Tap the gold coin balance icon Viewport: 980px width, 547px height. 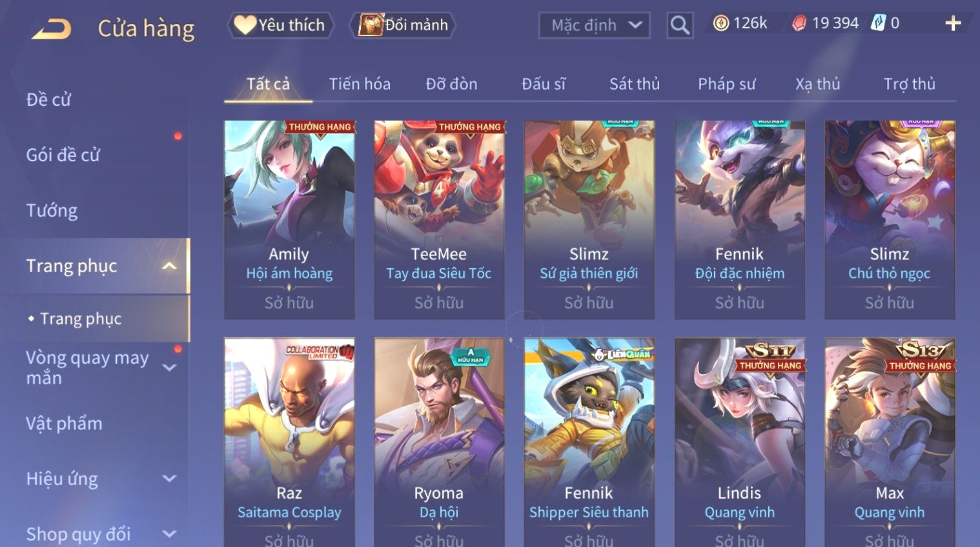tap(721, 23)
